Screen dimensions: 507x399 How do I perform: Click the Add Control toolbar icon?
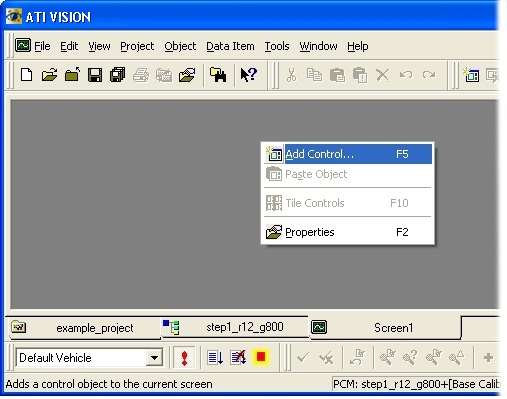(x=471, y=75)
